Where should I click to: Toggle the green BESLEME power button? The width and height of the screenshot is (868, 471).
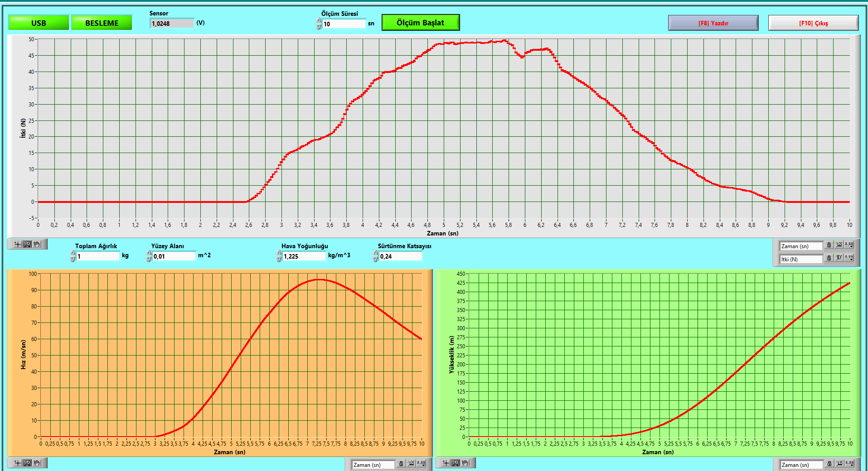pos(102,23)
